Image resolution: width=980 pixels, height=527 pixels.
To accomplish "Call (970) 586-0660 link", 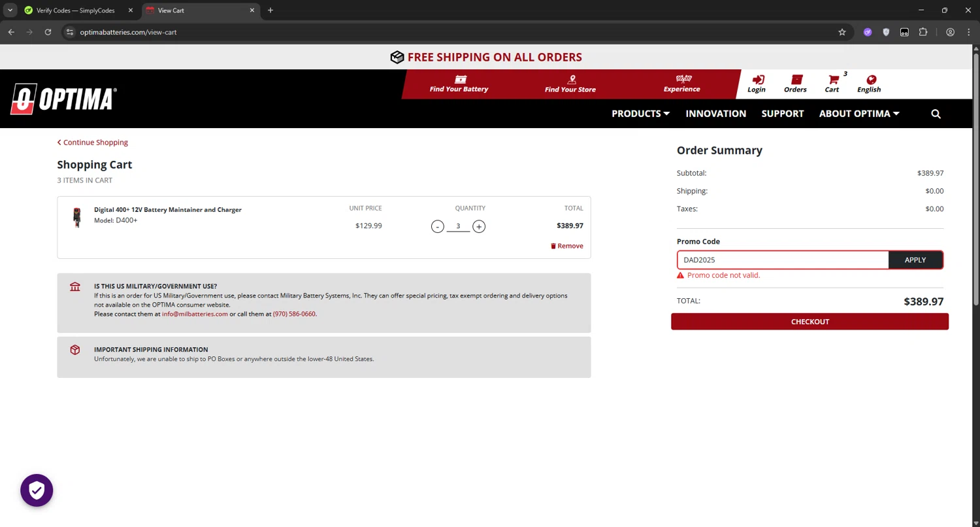I will (x=294, y=314).
